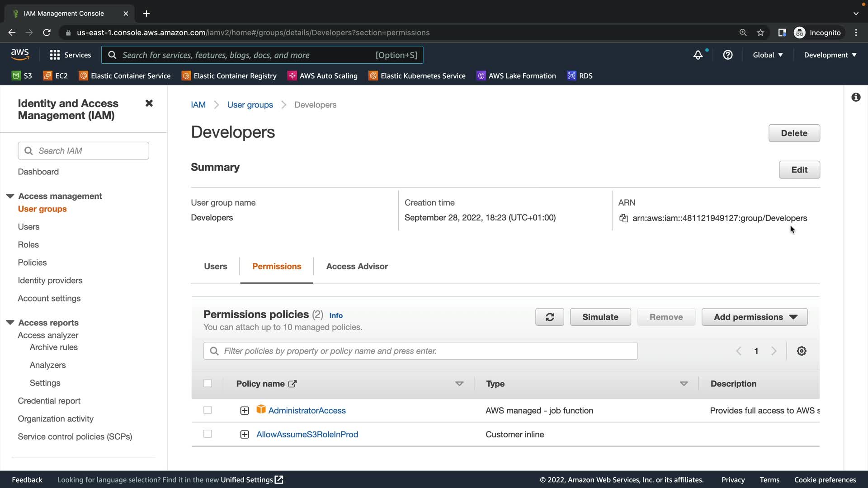Screen dimensions: 868x488
Task: Open the Services grid menu icon
Action: click(55, 55)
